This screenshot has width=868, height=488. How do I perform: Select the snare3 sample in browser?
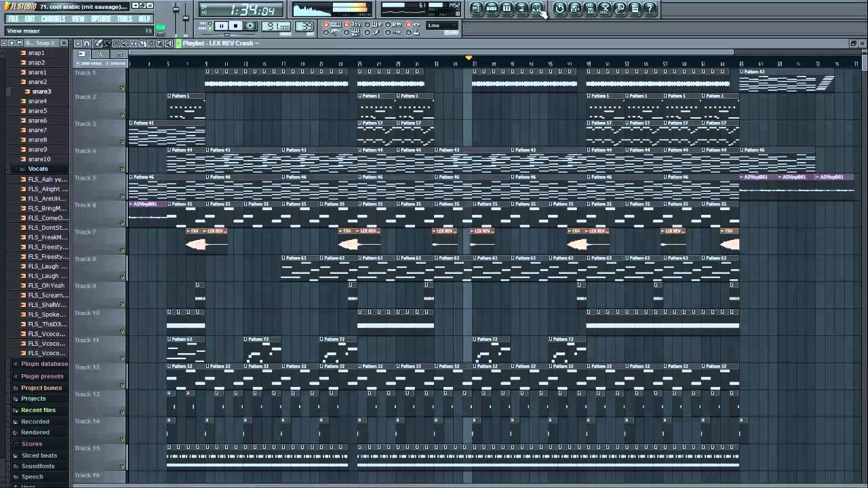41,91
